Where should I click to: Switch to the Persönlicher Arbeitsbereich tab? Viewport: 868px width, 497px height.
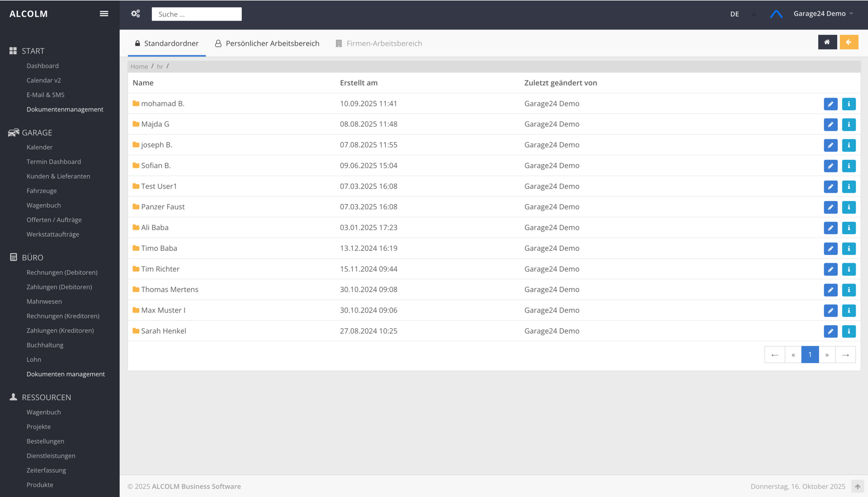(267, 43)
